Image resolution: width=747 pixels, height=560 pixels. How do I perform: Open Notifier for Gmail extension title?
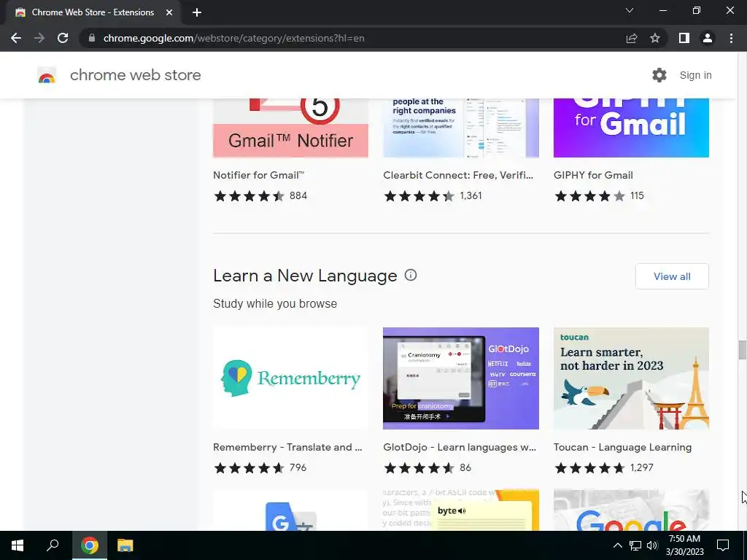tap(259, 175)
